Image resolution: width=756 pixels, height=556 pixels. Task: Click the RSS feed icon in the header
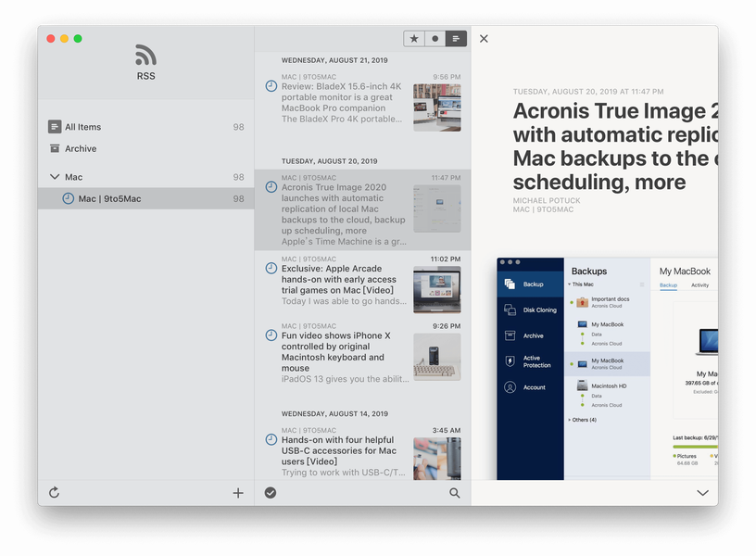[x=145, y=55]
